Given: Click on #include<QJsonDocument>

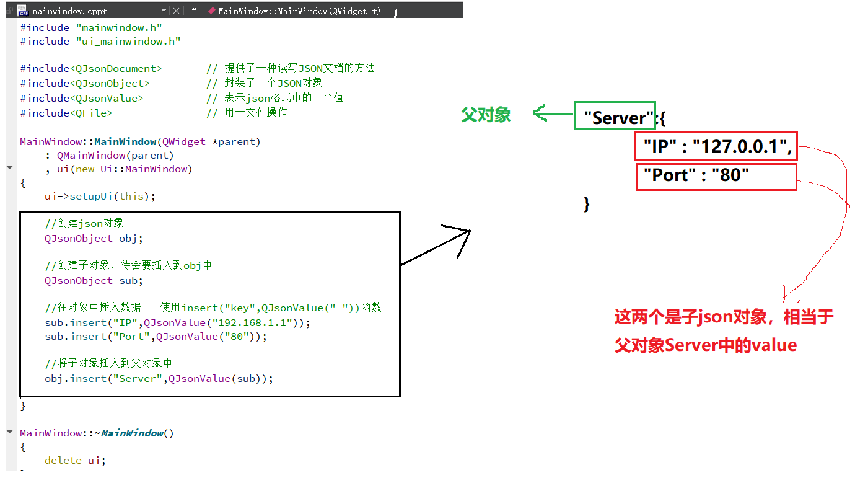Looking at the screenshot, I should 91,68.
